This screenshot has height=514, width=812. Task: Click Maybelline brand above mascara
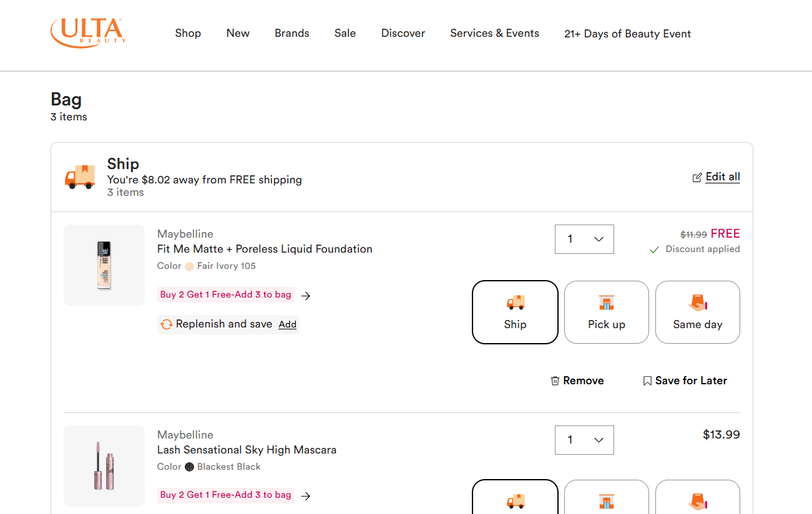pos(185,435)
